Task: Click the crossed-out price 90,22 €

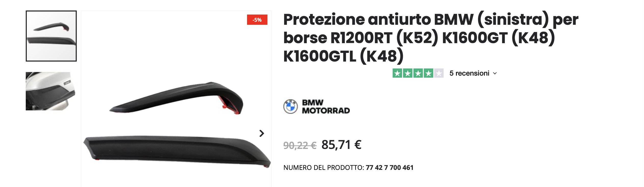Action: coord(300,146)
